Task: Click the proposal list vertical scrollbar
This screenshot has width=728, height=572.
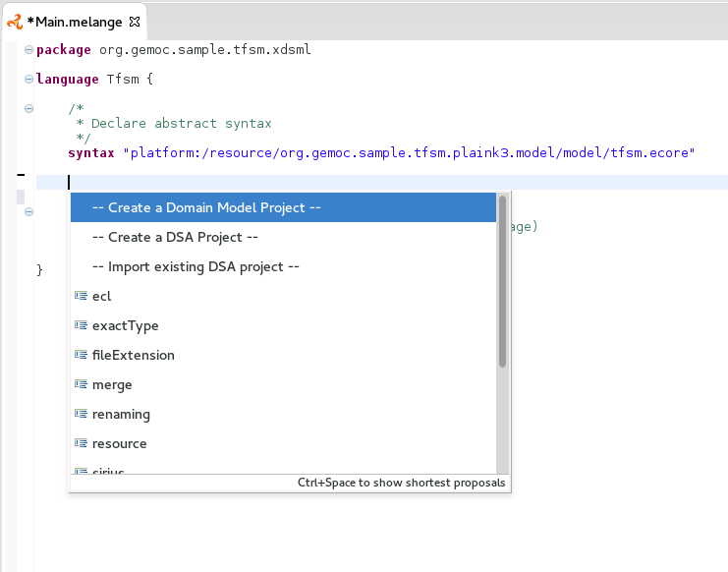Action: pyautogui.click(x=502, y=282)
